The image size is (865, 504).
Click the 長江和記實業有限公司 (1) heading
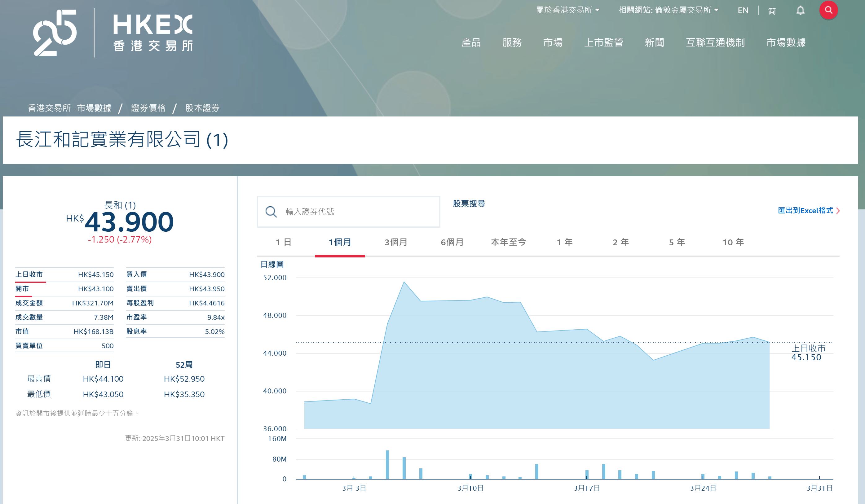coord(122,140)
